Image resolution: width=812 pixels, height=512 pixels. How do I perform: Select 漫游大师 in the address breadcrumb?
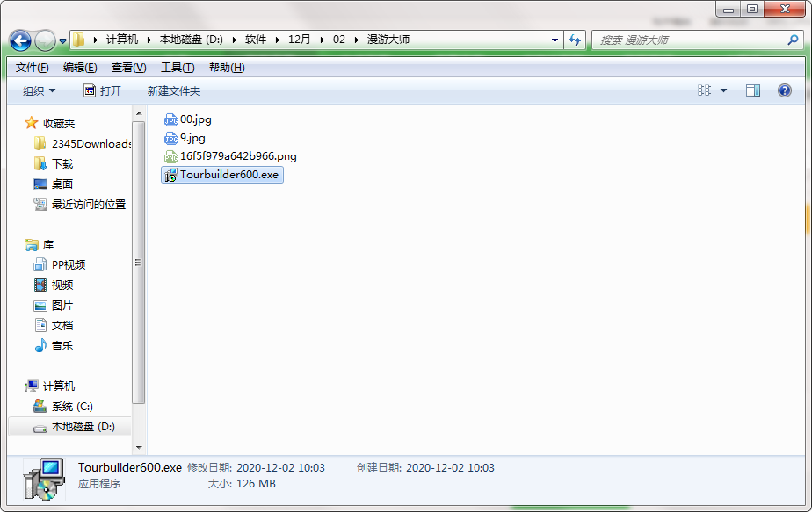pyautogui.click(x=388, y=40)
